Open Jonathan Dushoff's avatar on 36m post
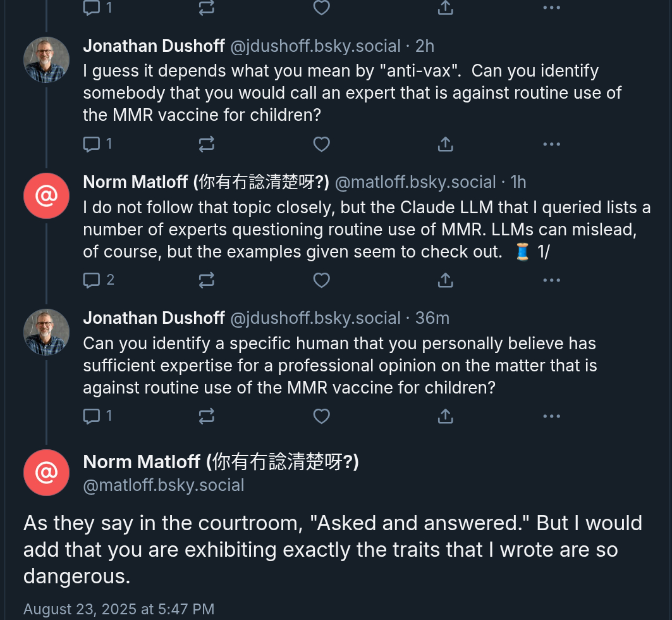Image resolution: width=672 pixels, height=620 pixels. click(x=46, y=332)
